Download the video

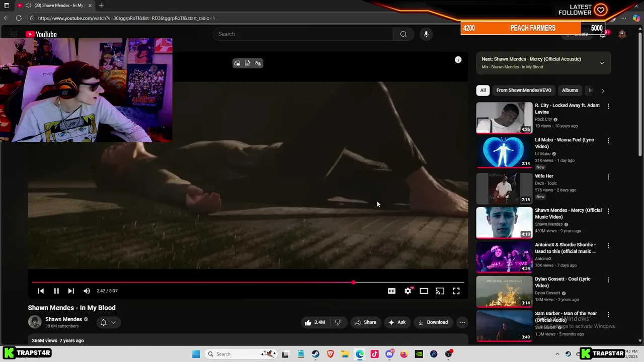click(433, 322)
